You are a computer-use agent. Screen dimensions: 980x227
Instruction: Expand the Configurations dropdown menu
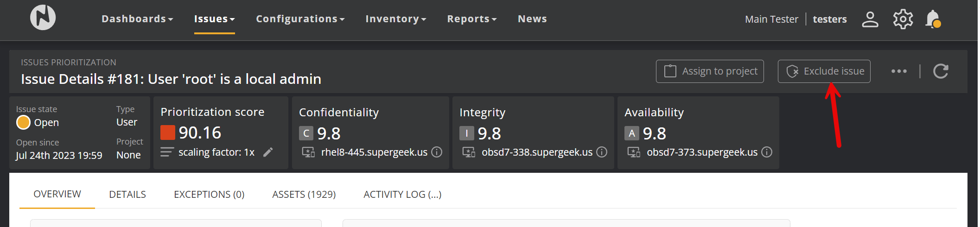click(300, 19)
